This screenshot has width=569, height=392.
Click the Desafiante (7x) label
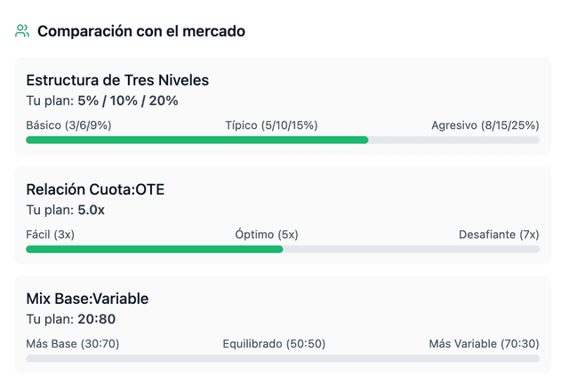click(x=499, y=234)
